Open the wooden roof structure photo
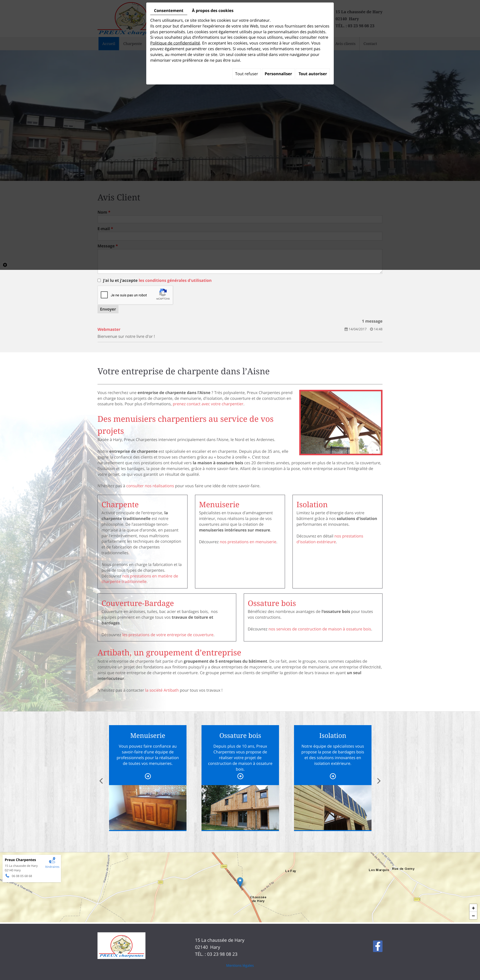 (341, 422)
